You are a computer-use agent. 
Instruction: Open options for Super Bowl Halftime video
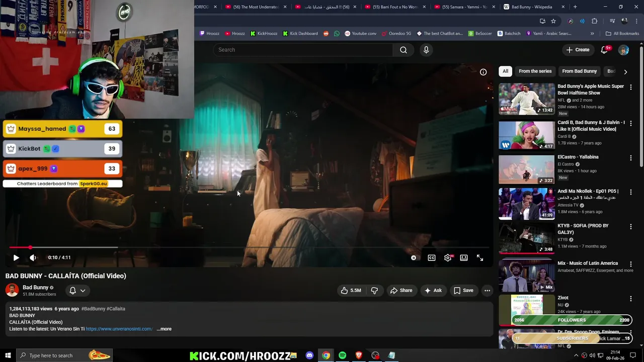click(630, 87)
